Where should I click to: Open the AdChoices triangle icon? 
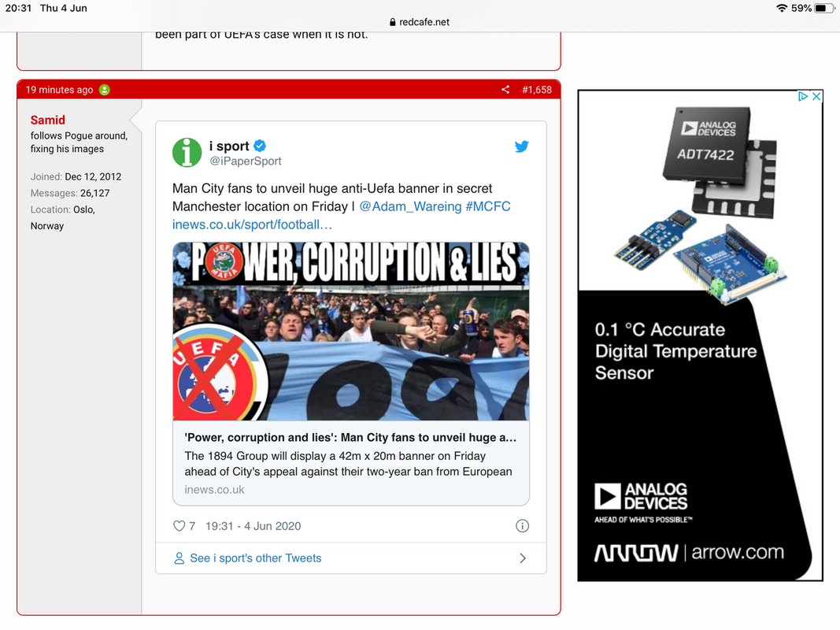802,96
